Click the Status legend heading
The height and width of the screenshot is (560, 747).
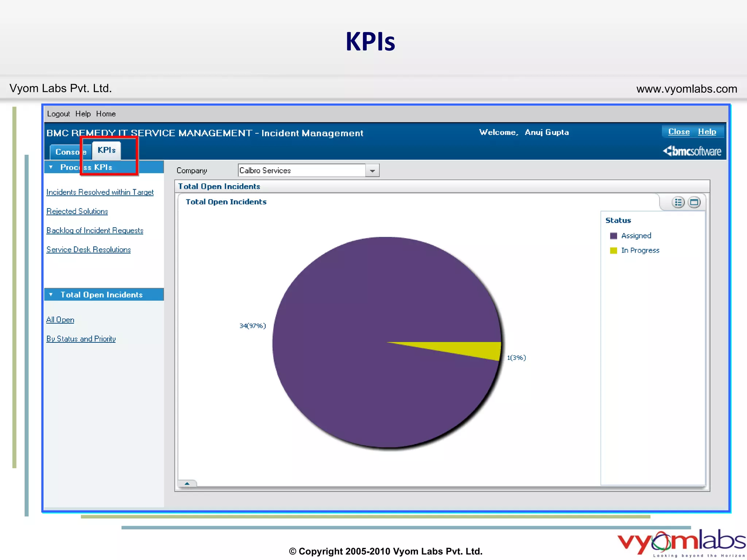618,220
